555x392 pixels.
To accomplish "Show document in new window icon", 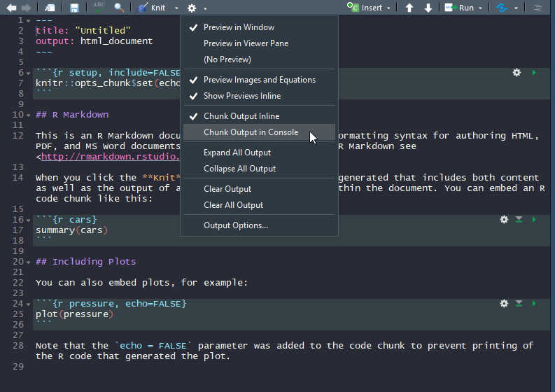I will (x=50, y=8).
